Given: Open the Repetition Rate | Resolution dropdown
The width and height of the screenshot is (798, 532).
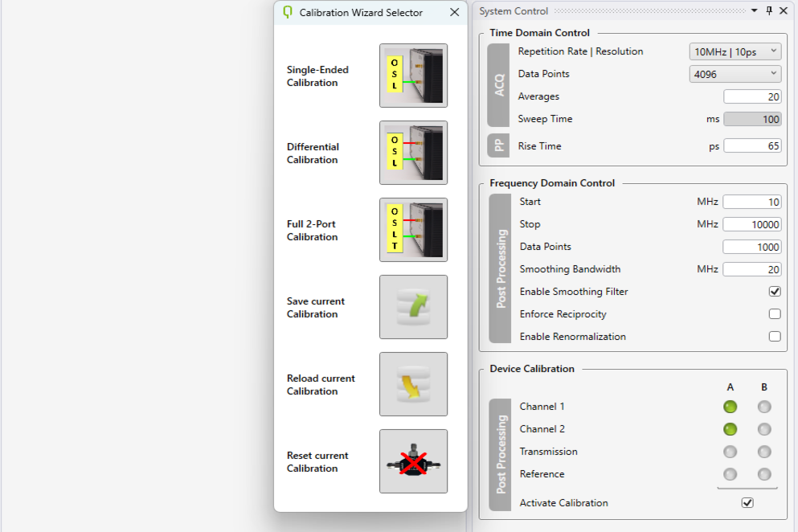Looking at the screenshot, I should pyautogui.click(x=735, y=51).
